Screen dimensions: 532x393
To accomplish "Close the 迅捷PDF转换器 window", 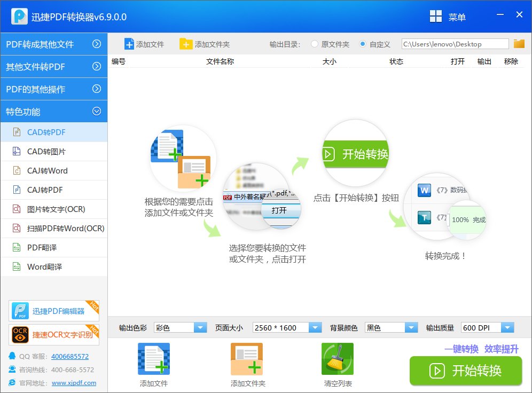I will (x=519, y=14).
